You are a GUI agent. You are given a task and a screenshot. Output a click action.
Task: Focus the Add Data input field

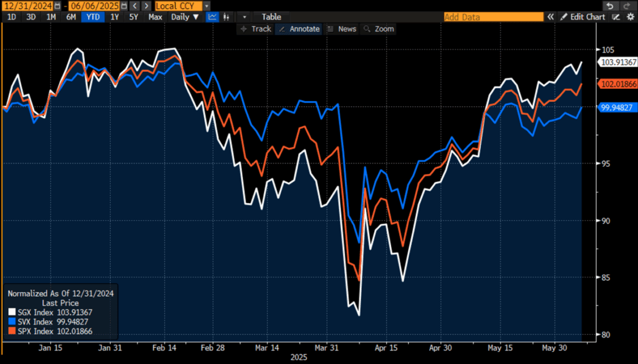(x=494, y=17)
